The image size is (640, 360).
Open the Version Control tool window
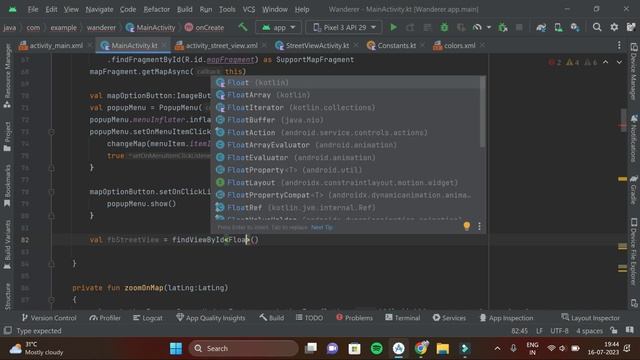click(x=49, y=318)
